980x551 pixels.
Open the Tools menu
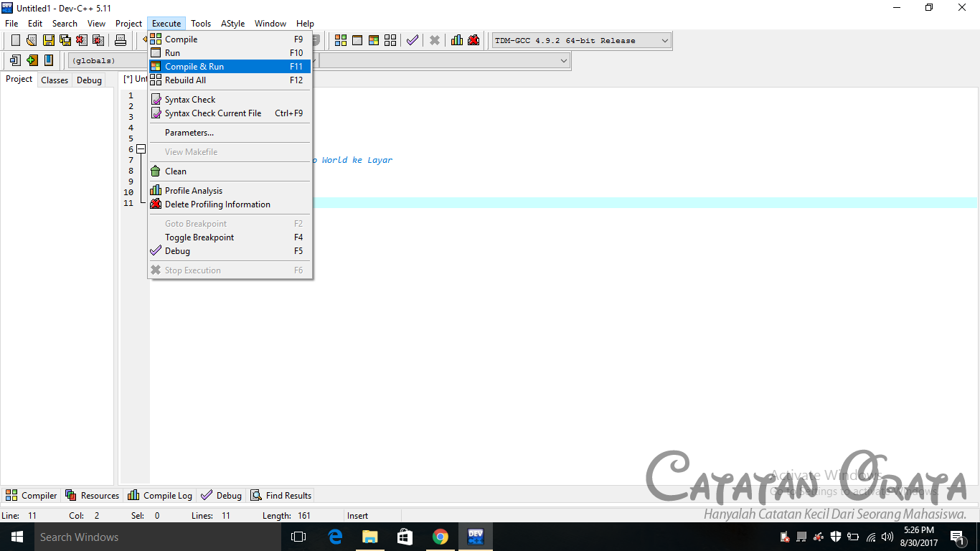click(201, 24)
